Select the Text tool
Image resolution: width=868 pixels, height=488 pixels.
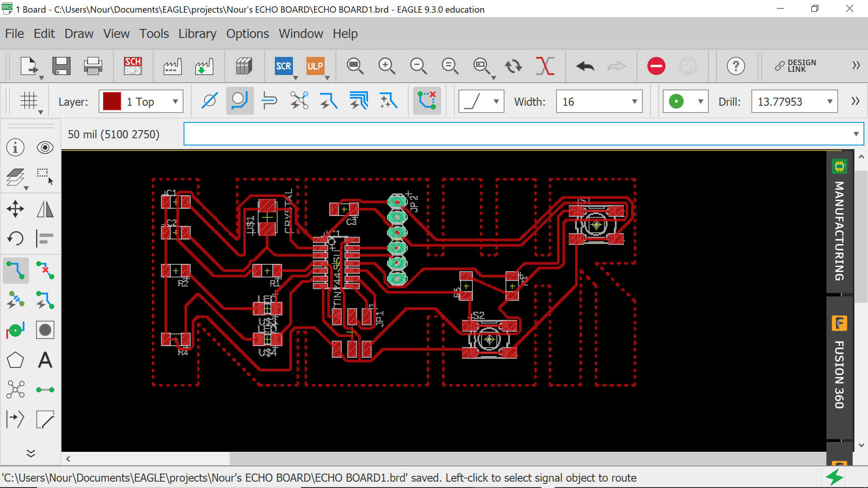point(45,360)
